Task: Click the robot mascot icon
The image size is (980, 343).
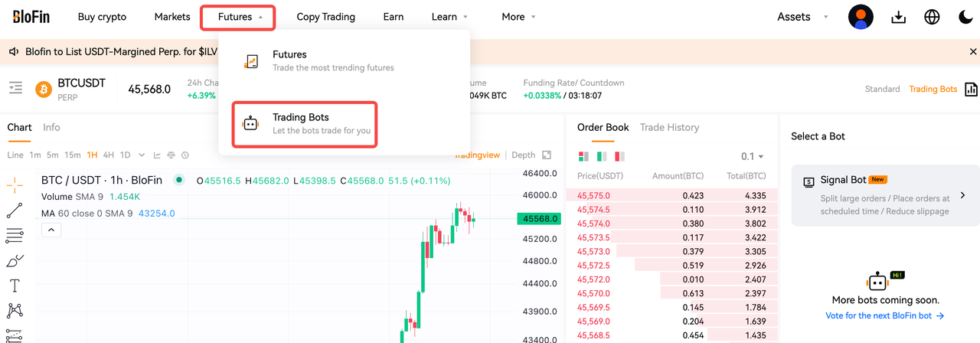Action: (x=878, y=282)
